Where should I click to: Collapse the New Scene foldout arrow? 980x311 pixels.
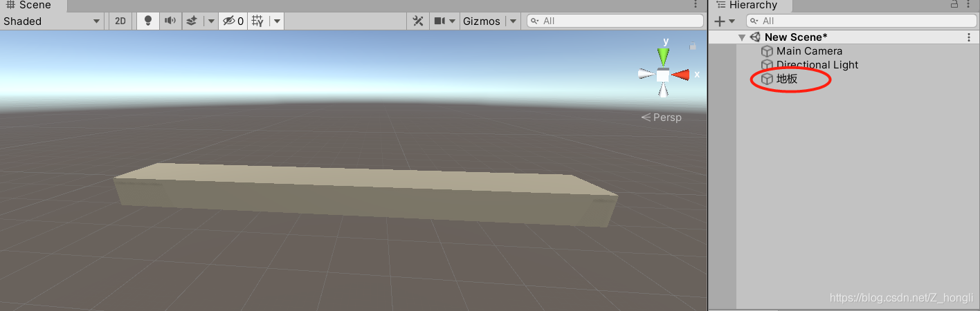(742, 37)
